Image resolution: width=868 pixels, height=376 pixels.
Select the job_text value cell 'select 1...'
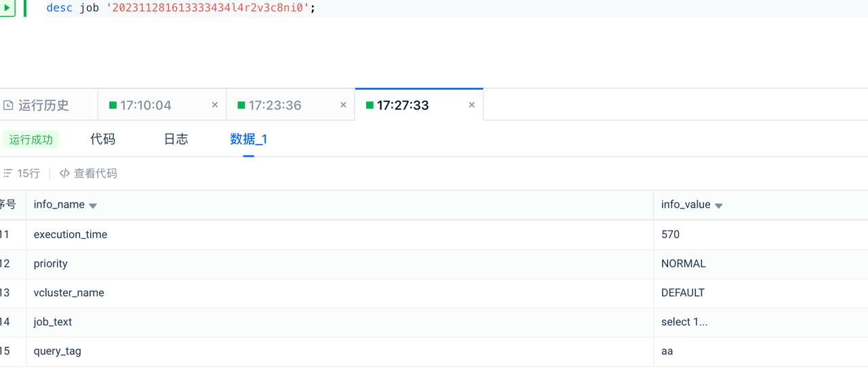pyautogui.click(x=684, y=322)
